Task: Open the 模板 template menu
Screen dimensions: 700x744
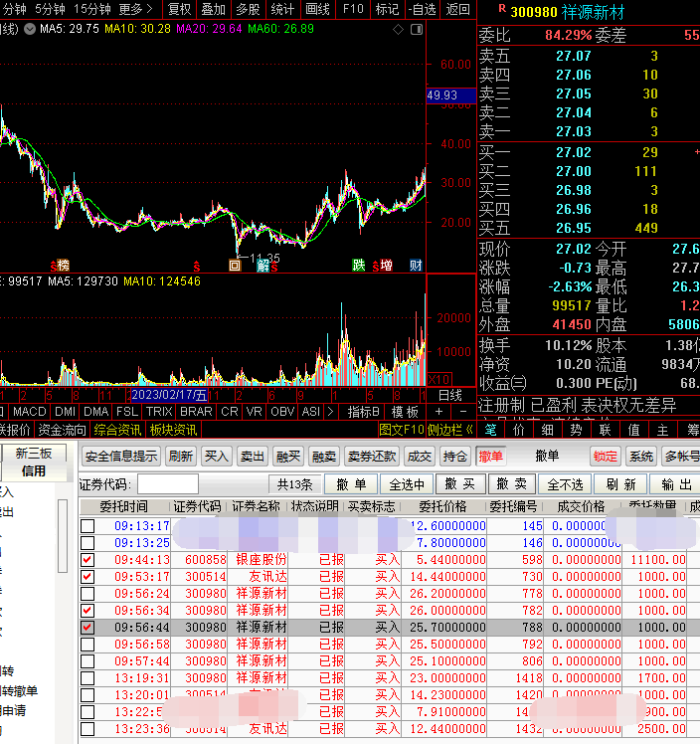Action: (405, 412)
